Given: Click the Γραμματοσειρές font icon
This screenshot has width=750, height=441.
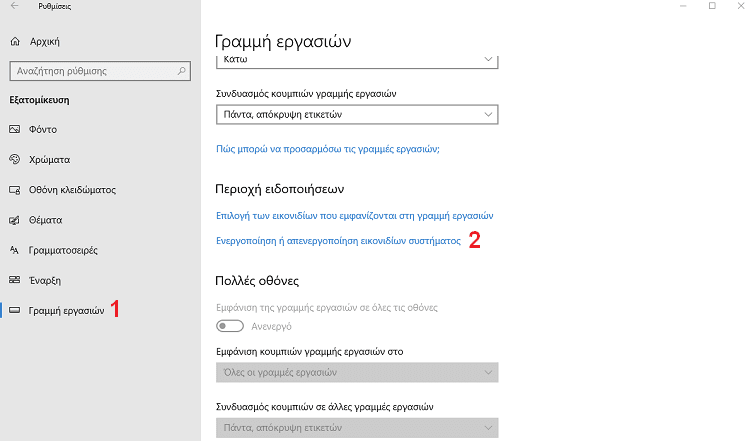Looking at the screenshot, I should 15,250.
